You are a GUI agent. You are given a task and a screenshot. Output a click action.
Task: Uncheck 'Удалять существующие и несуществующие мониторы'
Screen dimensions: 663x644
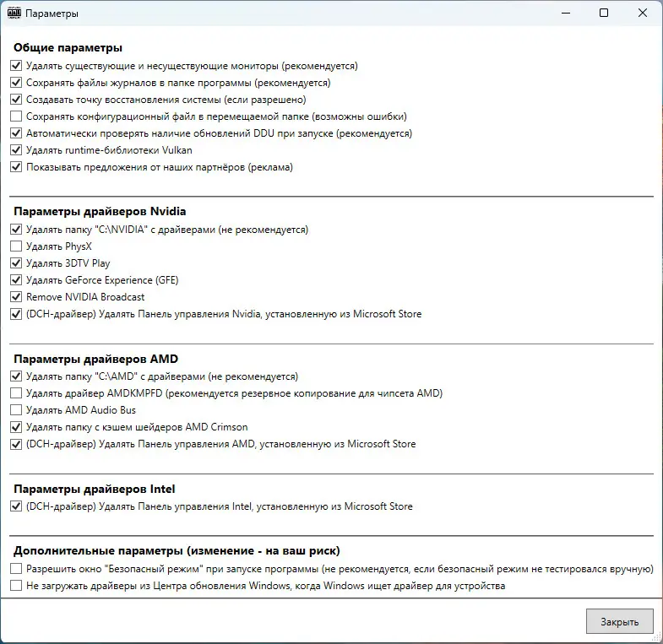click(16, 66)
